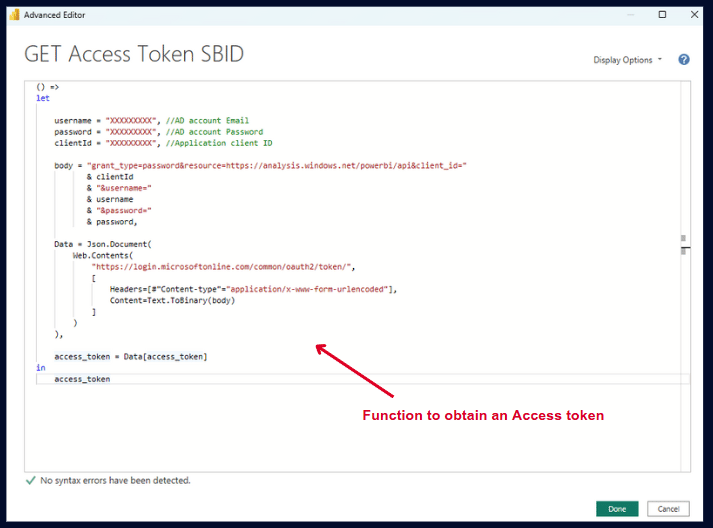Click the Cancel button

[668, 509]
